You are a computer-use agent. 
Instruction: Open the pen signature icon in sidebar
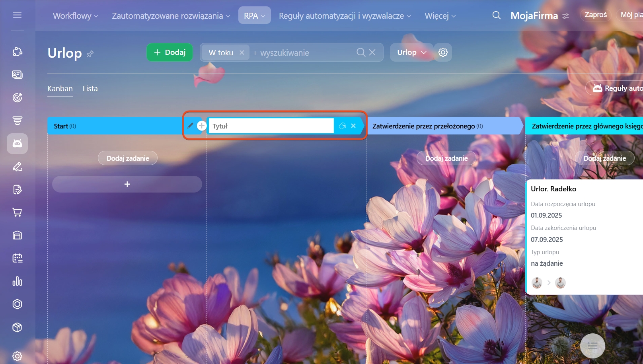tap(17, 167)
